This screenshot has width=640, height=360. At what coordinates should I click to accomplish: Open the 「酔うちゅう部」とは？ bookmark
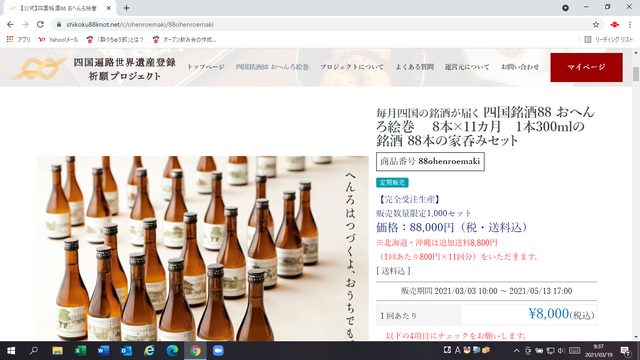pos(115,40)
